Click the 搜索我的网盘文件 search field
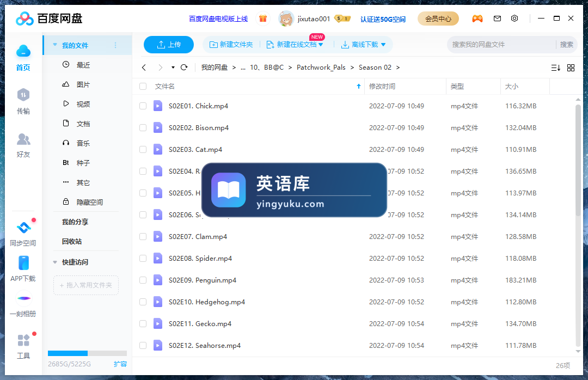 501,45
